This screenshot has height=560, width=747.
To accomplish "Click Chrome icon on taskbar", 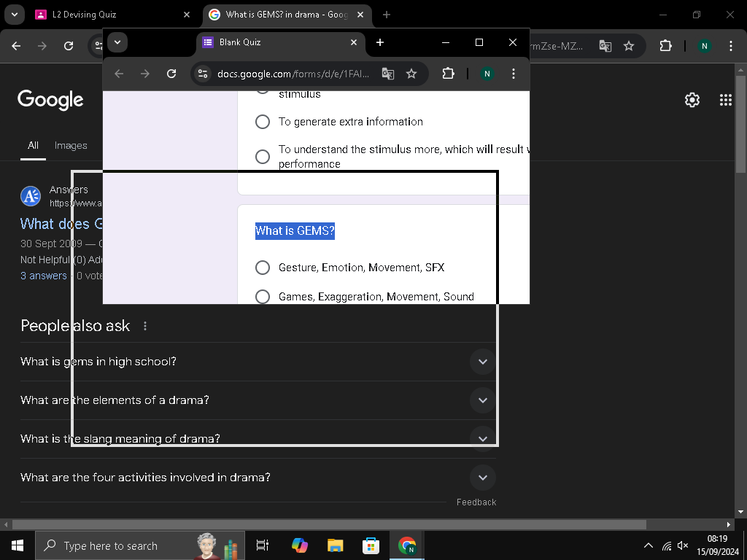I will coord(406,545).
